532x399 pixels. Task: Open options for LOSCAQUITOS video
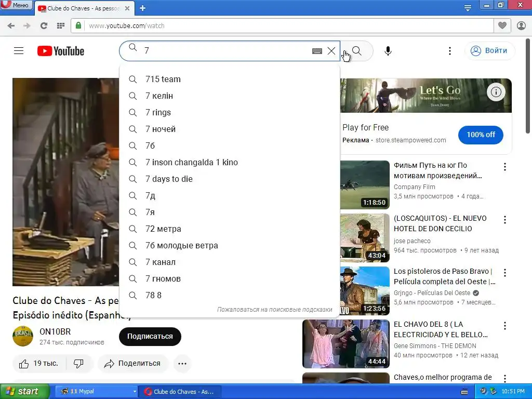click(505, 220)
